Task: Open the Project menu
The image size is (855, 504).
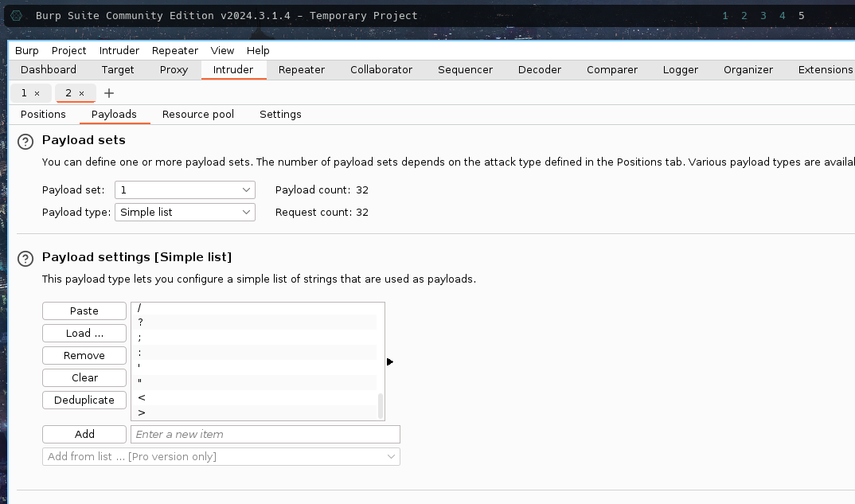Action: (x=68, y=51)
